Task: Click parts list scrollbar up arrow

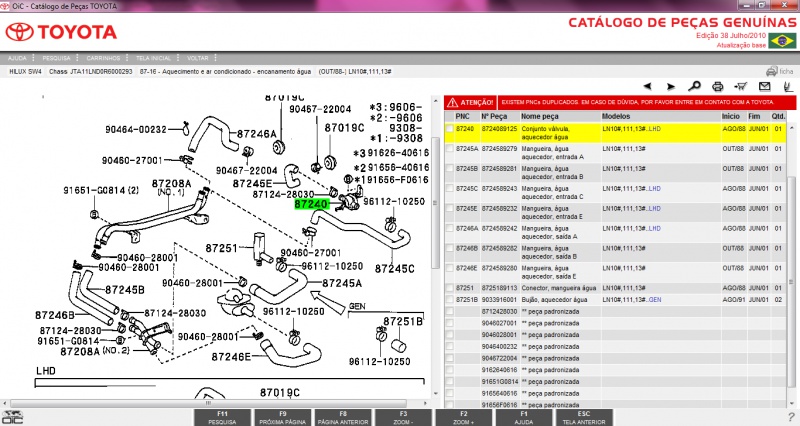Action: [791, 128]
